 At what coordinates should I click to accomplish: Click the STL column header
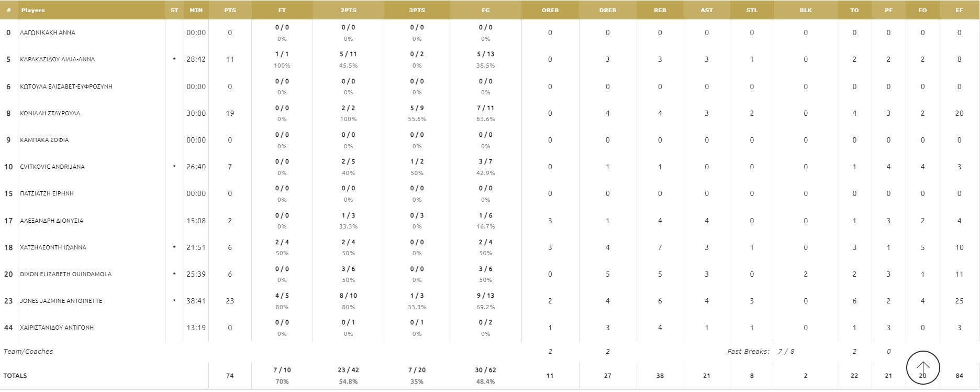coord(752,10)
